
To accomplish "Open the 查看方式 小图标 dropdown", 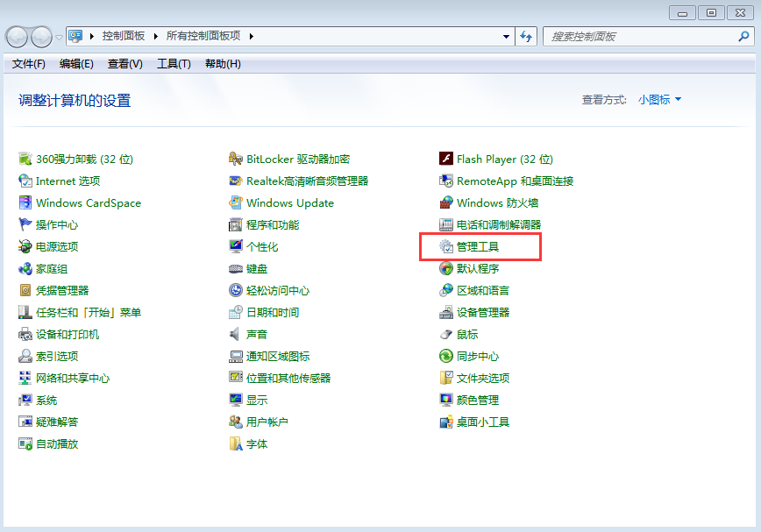I will pyautogui.click(x=659, y=100).
